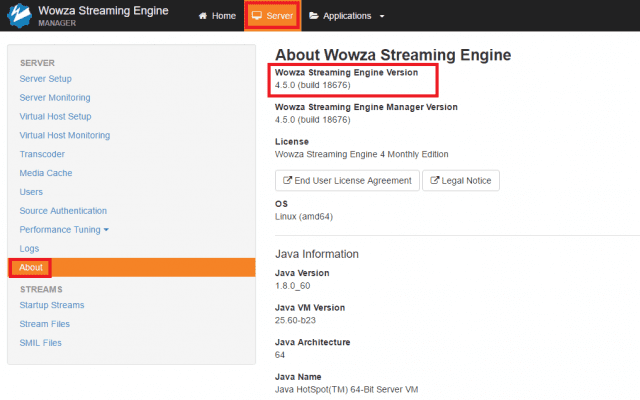Open the End User License Agreement button
Viewport: 640px width, 400px height.
(x=347, y=180)
